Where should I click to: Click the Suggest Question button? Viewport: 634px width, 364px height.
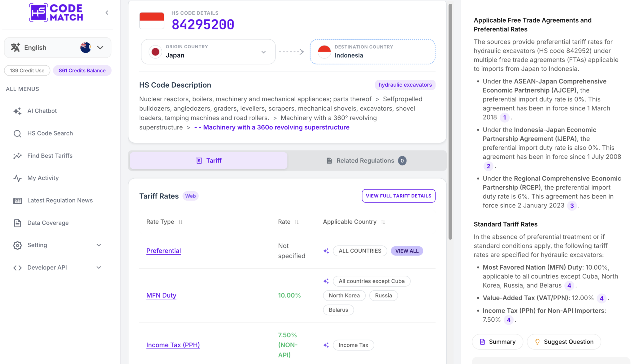(564, 342)
